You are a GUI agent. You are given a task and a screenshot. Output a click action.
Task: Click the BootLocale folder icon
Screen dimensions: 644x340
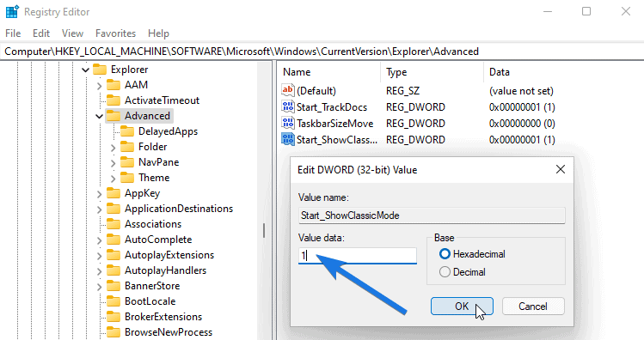click(113, 301)
